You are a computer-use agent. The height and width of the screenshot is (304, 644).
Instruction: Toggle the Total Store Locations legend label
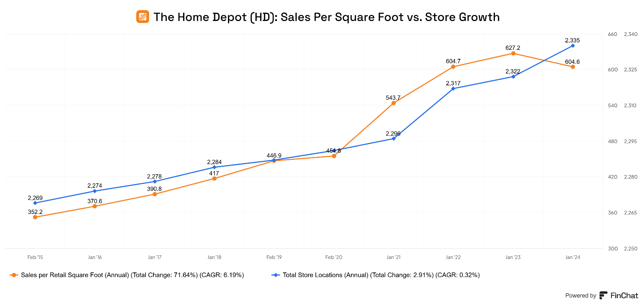pyautogui.click(x=381, y=275)
